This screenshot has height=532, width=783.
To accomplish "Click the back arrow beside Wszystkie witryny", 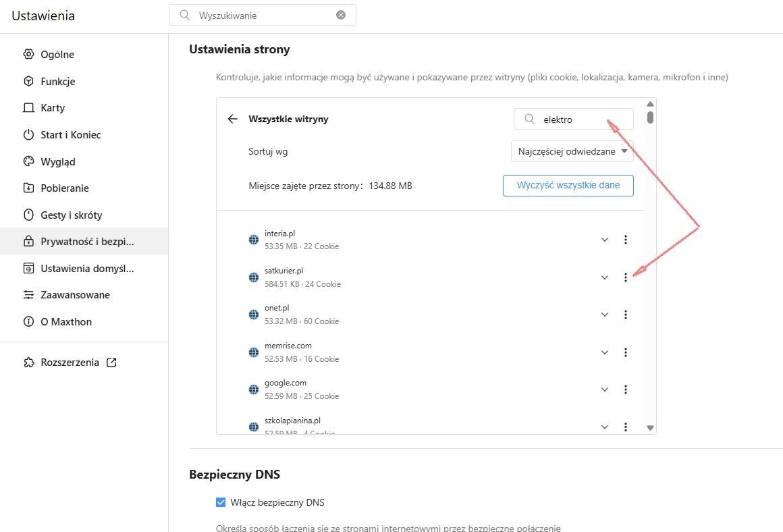I will (233, 119).
